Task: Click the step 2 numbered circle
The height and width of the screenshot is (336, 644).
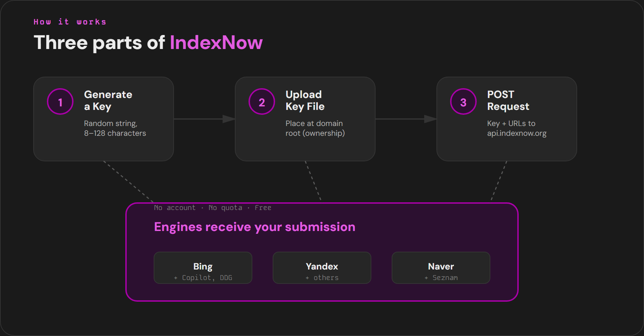Action: click(262, 101)
